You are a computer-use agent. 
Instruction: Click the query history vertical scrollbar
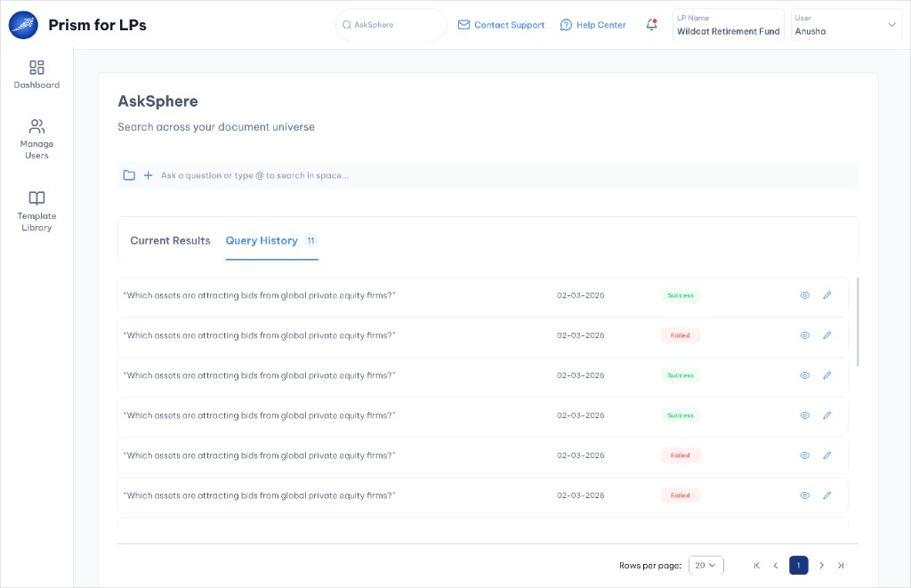pyautogui.click(x=858, y=322)
